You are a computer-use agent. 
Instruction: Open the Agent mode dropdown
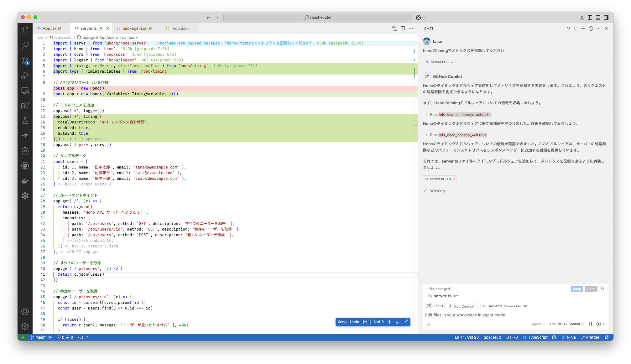pos(538,324)
